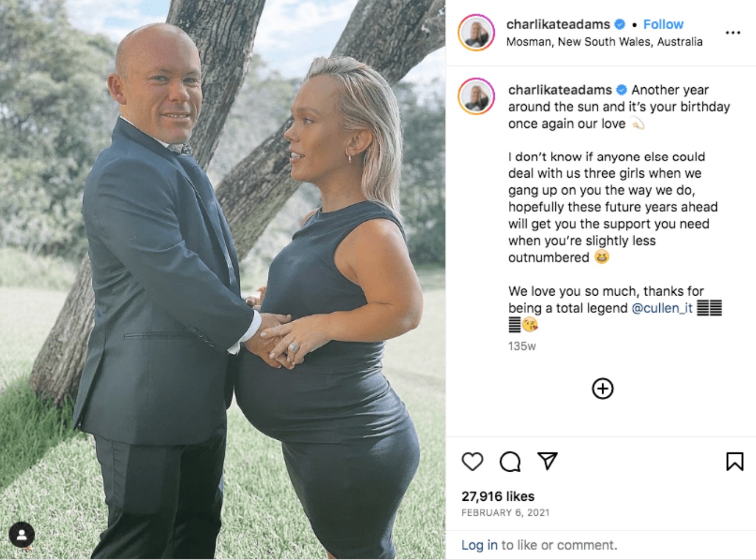Image resolution: width=756 pixels, height=560 pixels.
Task: Open header profile picture of charlikateadams
Action: pyautogui.click(x=476, y=33)
